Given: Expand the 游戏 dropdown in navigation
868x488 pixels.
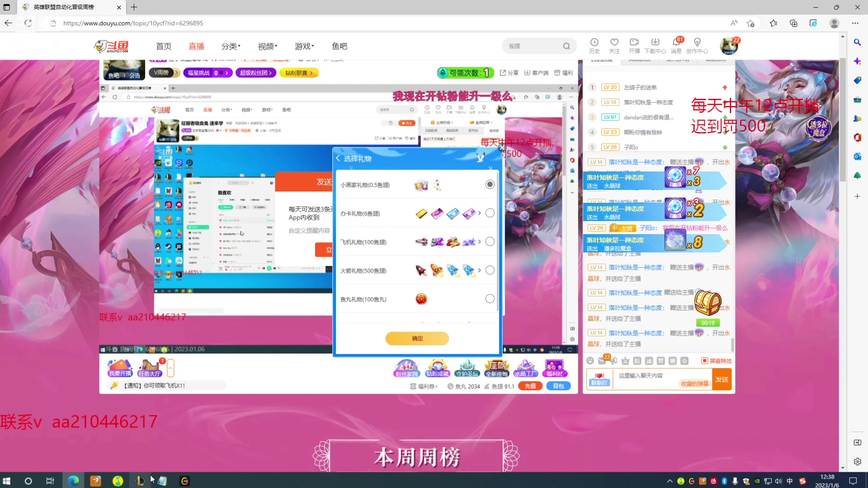Looking at the screenshot, I should [304, 46].
